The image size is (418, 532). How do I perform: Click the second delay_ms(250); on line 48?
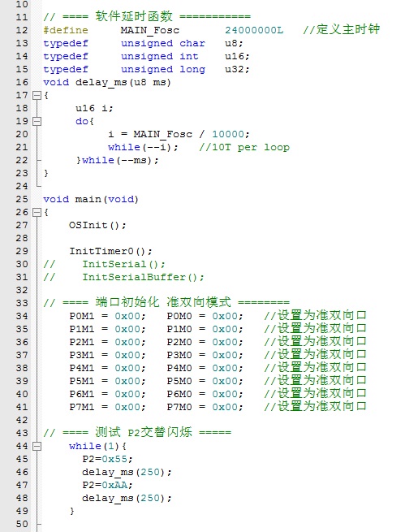(x=127, y=499)
